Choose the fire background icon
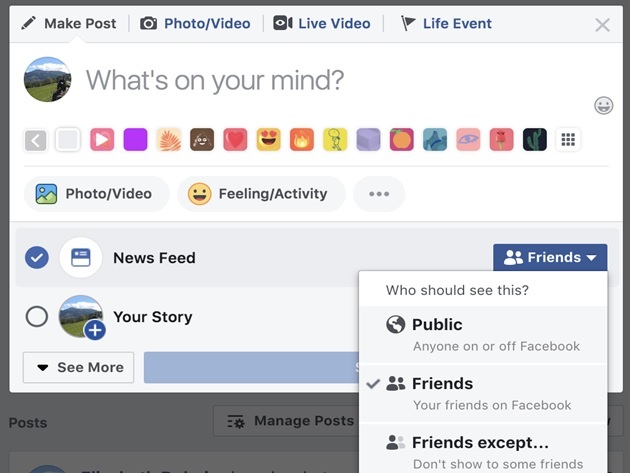This screenshot has height=473, width=631. point(302,140)
